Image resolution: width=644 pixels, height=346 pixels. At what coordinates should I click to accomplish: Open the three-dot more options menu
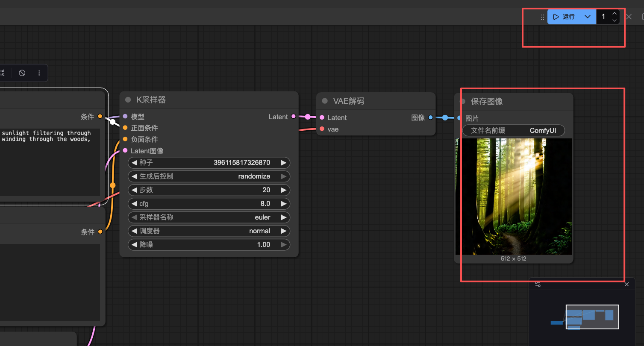tap(39, 73)
